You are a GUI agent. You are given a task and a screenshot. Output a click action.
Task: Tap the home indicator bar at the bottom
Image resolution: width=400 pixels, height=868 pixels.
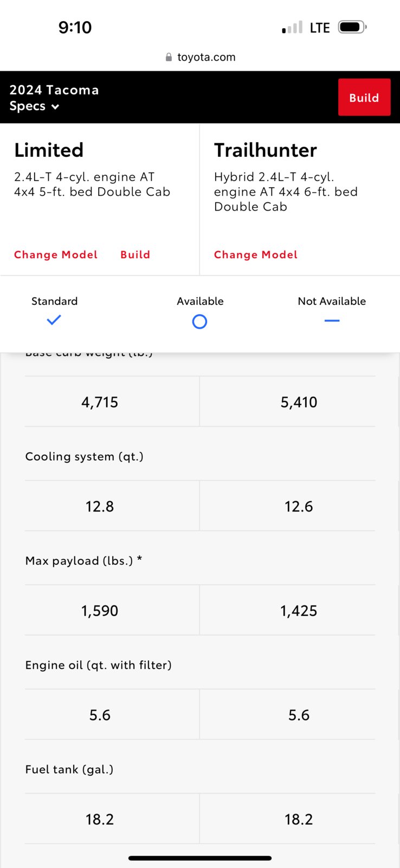point(200,858)
